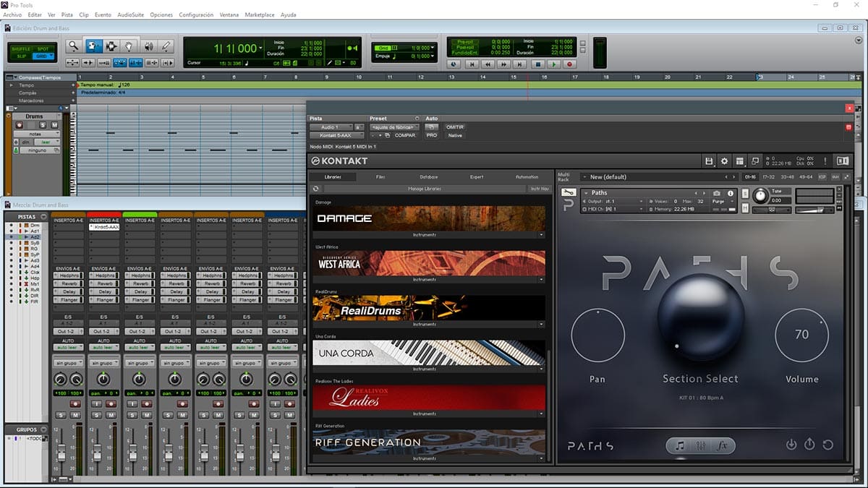
Task: Click the red Record transport button
Action: coord(569,64)
